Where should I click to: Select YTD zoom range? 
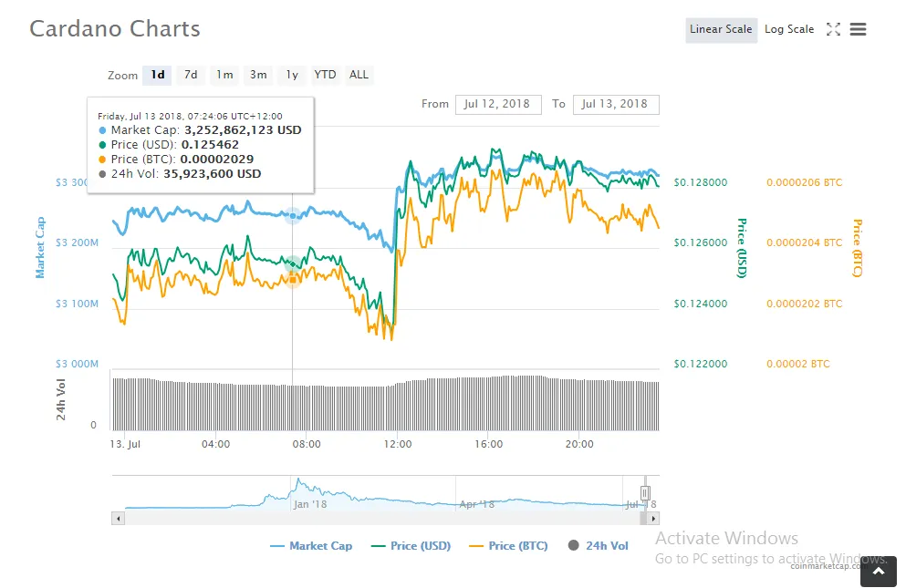click(x=326, y=75)
